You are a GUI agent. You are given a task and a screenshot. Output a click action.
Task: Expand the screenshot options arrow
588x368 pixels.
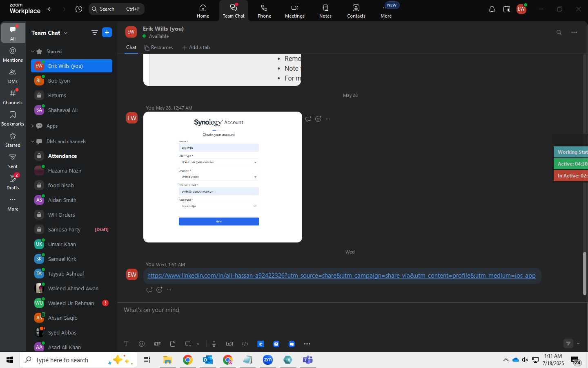click(x=198, y=344)
